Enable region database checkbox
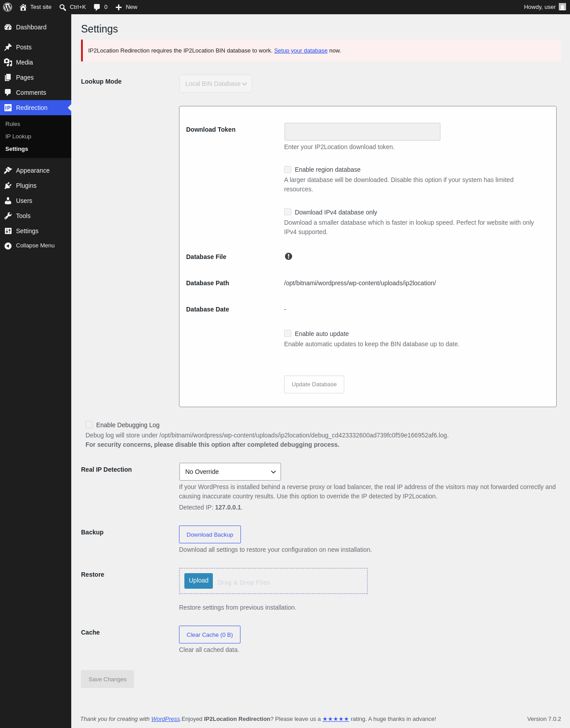 click(288, 170)
